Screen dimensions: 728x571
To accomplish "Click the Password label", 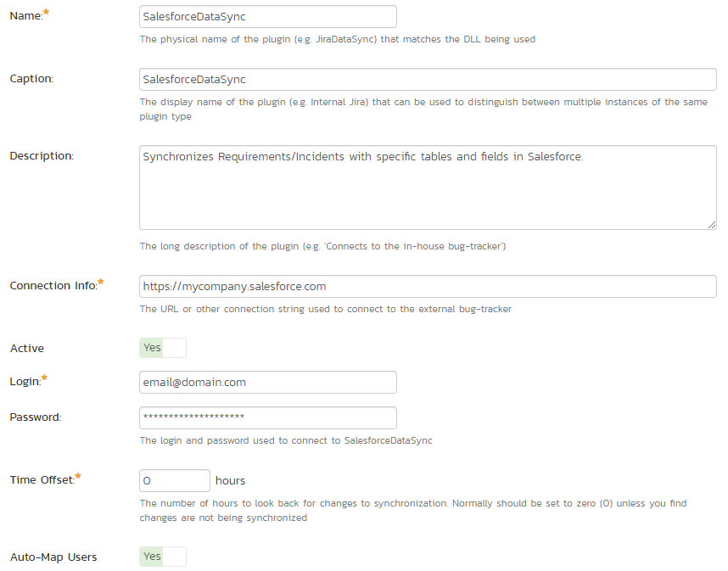I will click(36, 417).
